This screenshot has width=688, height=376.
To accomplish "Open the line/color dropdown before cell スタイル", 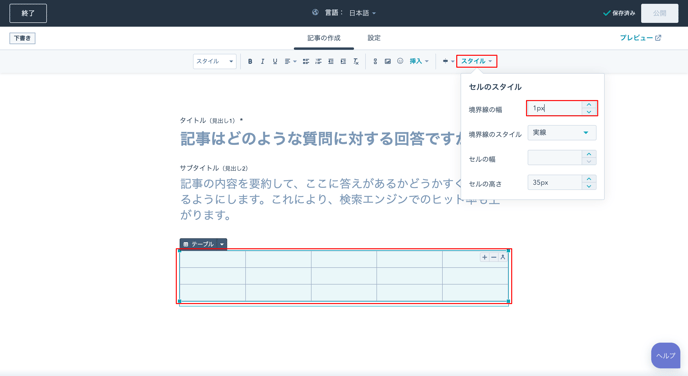I will pyautogui.click(x=448, y=61).
